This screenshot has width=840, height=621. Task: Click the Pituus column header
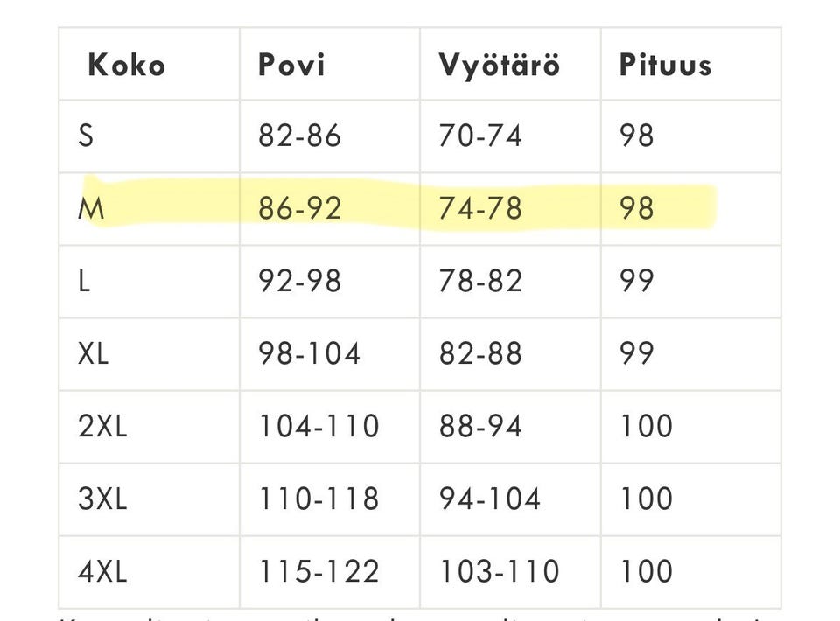pos(665,65)
